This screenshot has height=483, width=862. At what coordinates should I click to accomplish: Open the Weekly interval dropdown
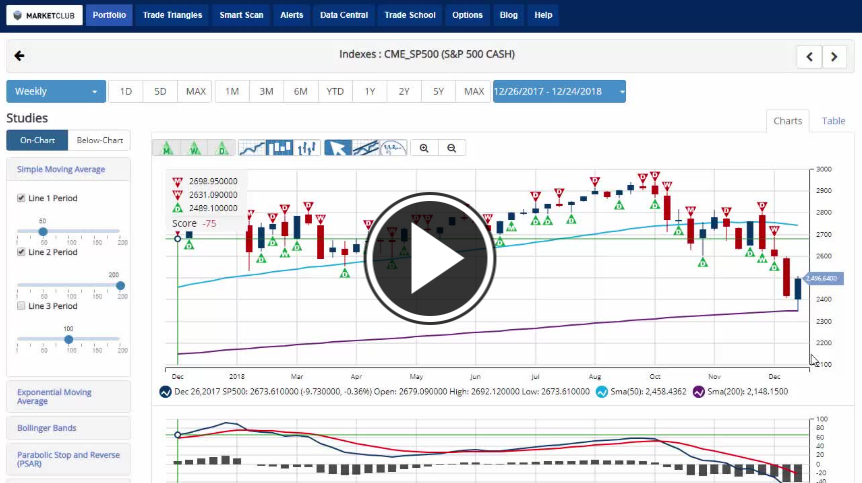56,92
